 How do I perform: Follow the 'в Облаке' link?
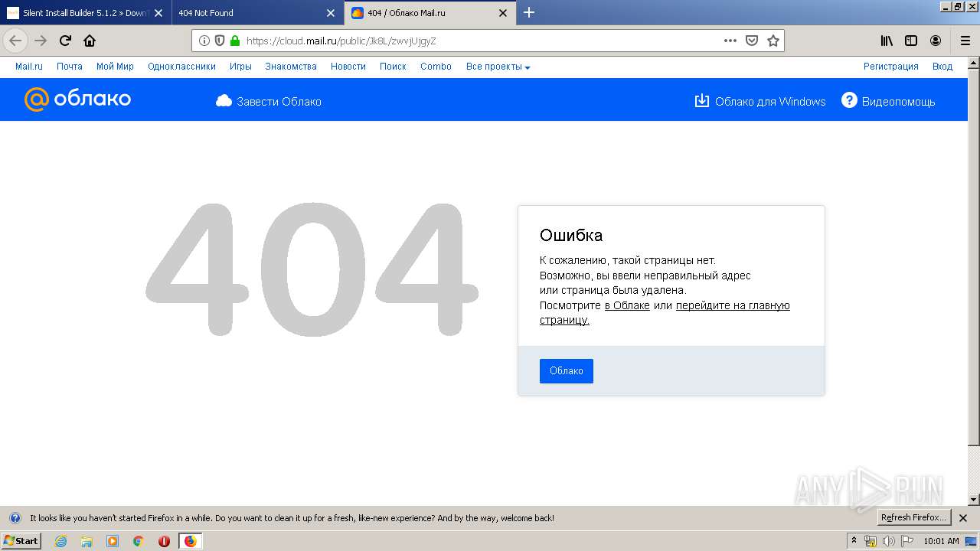[x=627, y=305]
